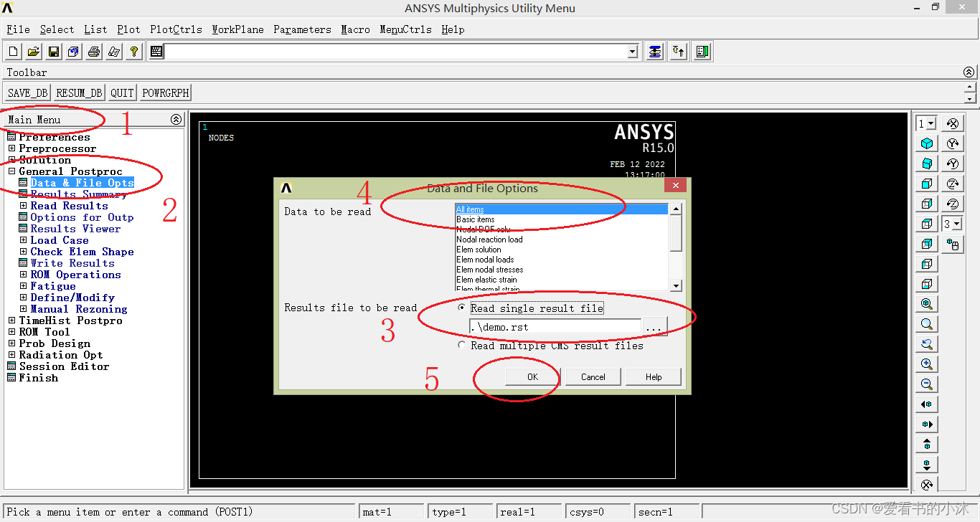
Task: Select the Isometric View cube icon
Action: pos(927,143)
